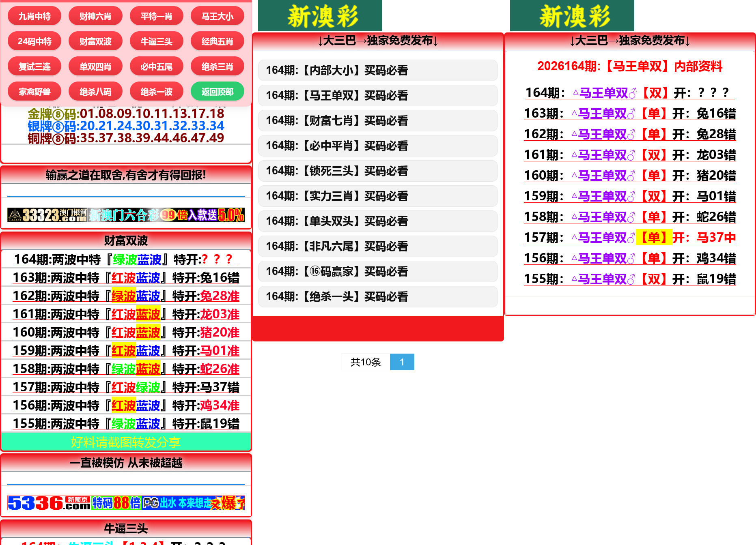Click the 160期:两波中特 特开:猪20准 row
Image resolution: width=756 pixels, height=545 pixels.
click(x=126, y=332)
